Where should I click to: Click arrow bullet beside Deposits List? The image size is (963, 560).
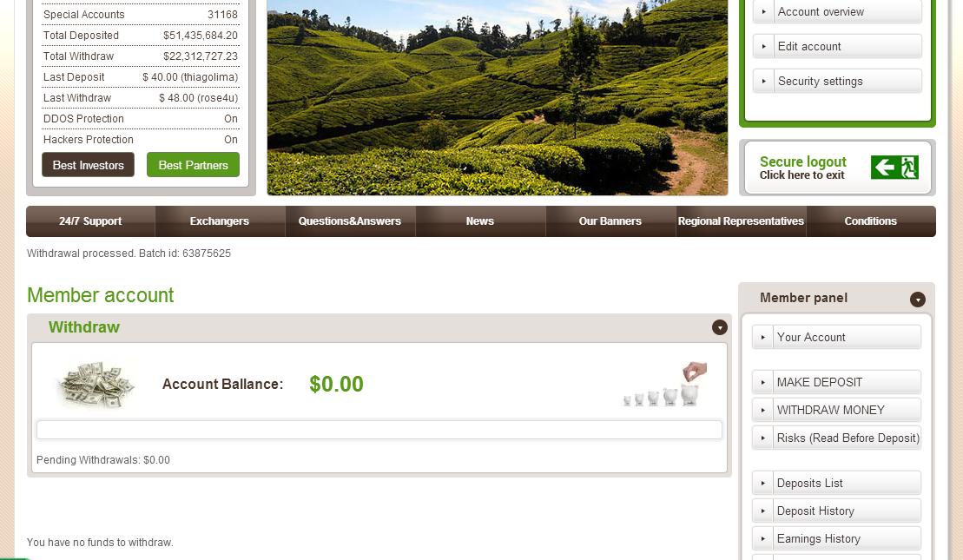762,483
